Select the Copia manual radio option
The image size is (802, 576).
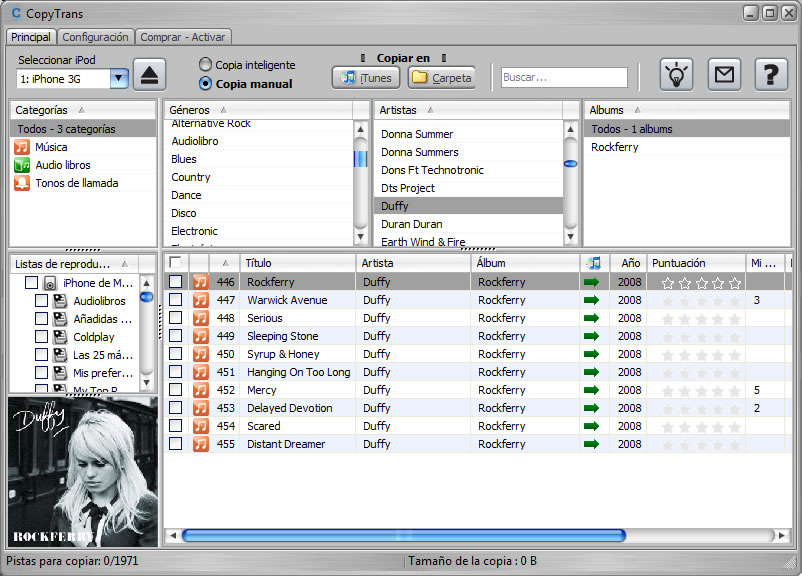[x=205, y=83]
